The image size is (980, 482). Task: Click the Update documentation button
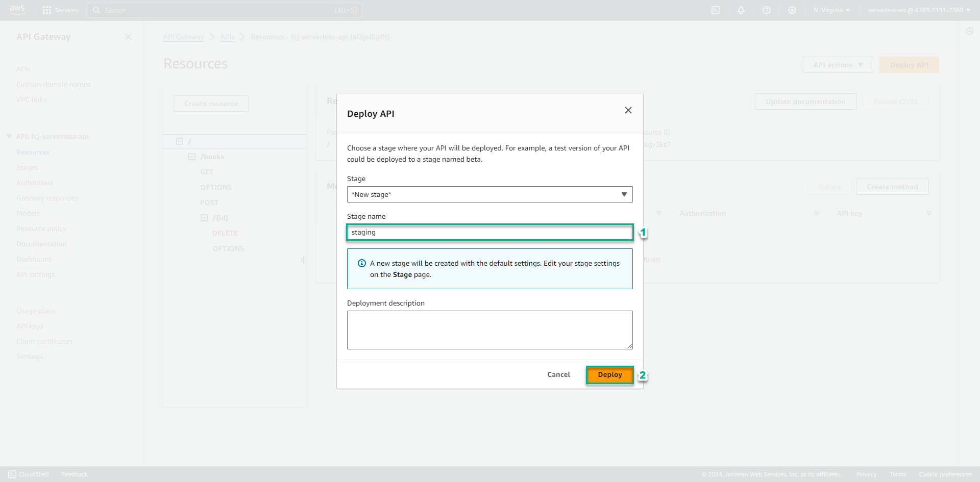click(x=805, y=102)
